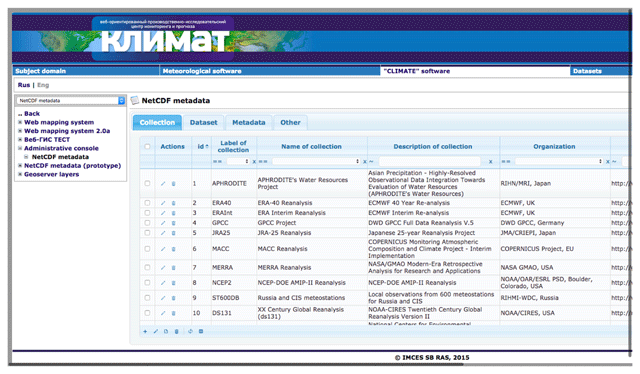Click the add record plus icon
This screenshot has width=640, height=374.
(145, 331)
